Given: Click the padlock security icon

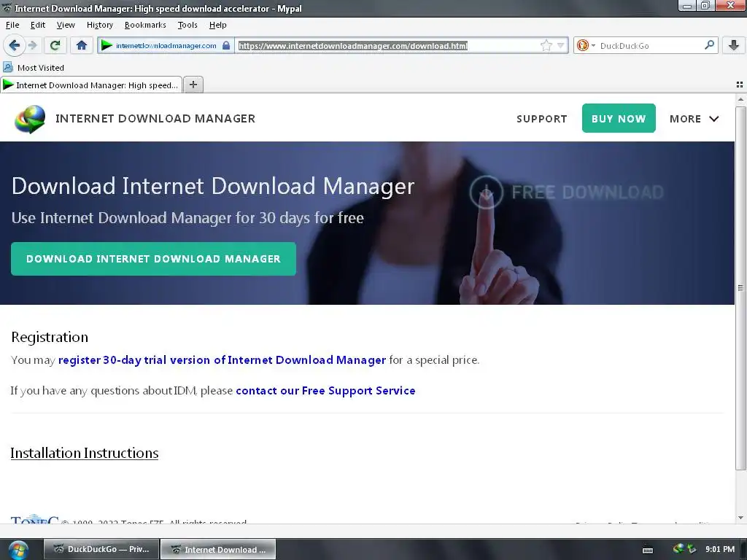Looking at the screenshot, I should click(x=226, y=45).
